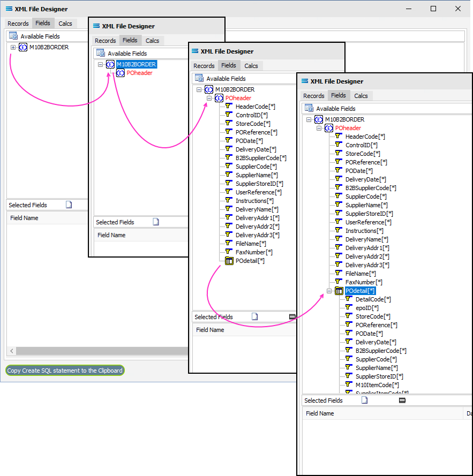Image resolution: width=473 pixels, height=476 pixels.
Task: Click the blank page icon beside Selected Fields in the back-most window
Action: pyautogui.click(x=69, y=205)
